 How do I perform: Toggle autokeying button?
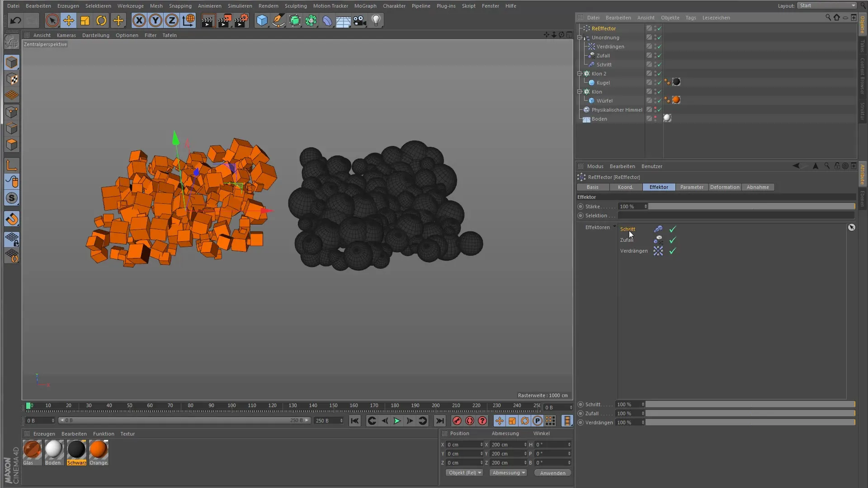click(470, 421)
